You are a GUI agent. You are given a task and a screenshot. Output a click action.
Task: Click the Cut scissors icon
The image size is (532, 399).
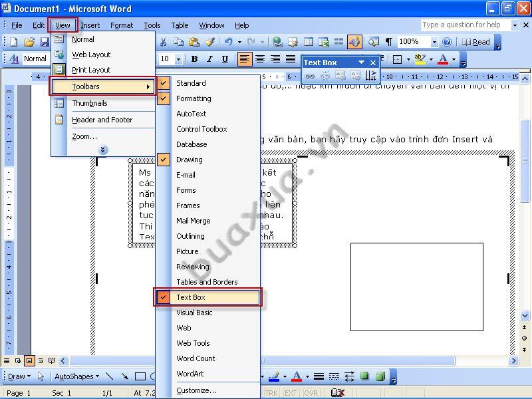point(163,42)
